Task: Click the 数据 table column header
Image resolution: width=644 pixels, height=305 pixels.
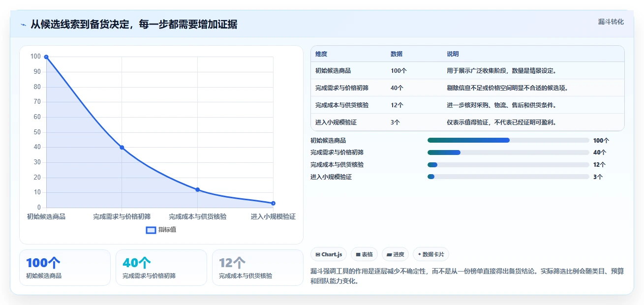Action: (397, 54)
